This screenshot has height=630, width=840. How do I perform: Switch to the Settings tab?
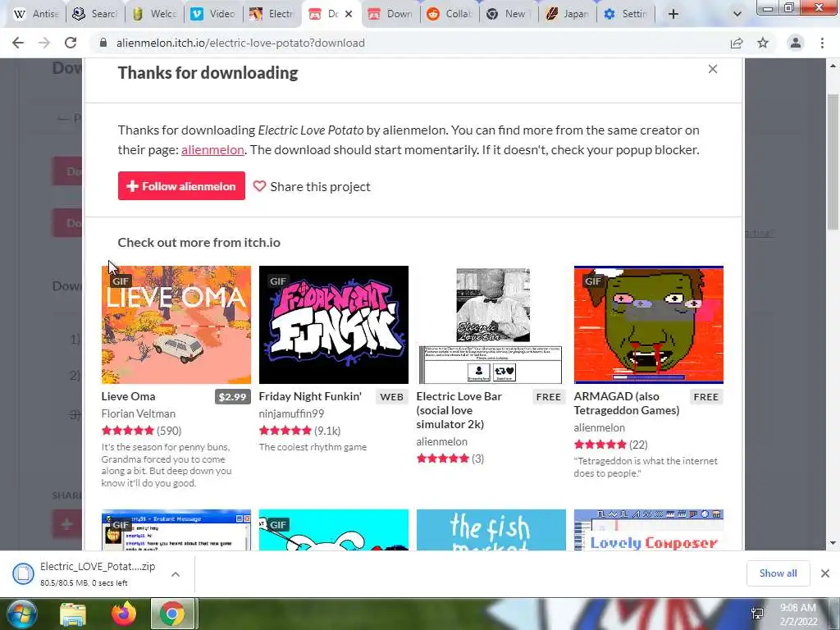point(627,14)
